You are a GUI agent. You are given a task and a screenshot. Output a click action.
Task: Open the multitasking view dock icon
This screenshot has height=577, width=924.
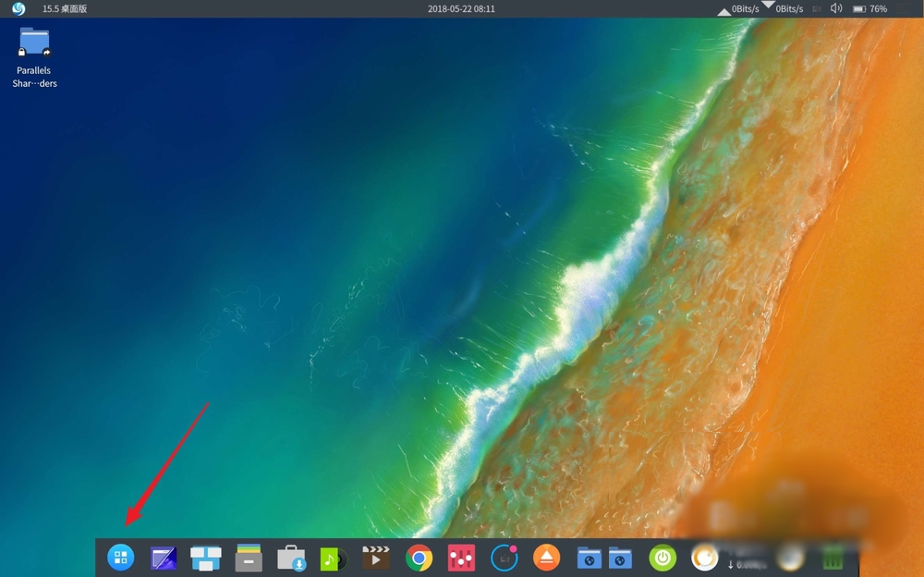(x=206, y=558)
